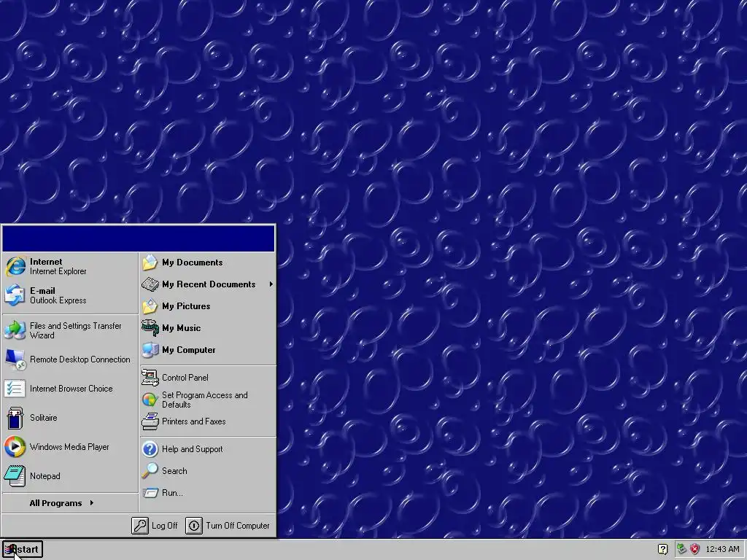747x560 pixels.
Task: Click the tray help question mark icon
Action: [662, 550]
